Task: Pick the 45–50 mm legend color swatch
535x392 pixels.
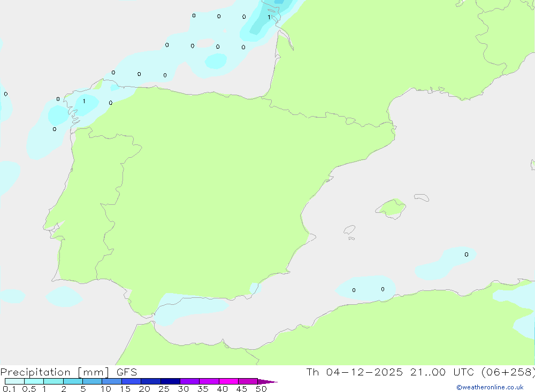Action: point(248,381)
